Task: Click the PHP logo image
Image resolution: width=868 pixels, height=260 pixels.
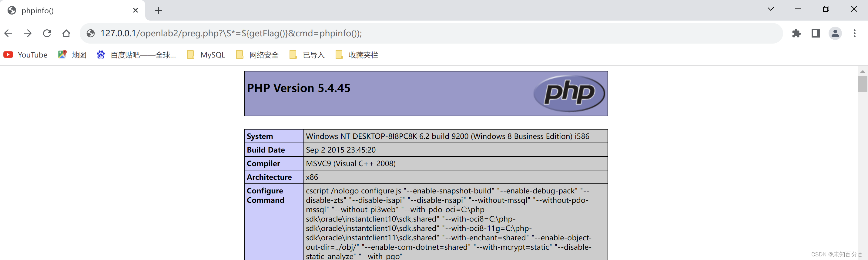Action: 569,93
